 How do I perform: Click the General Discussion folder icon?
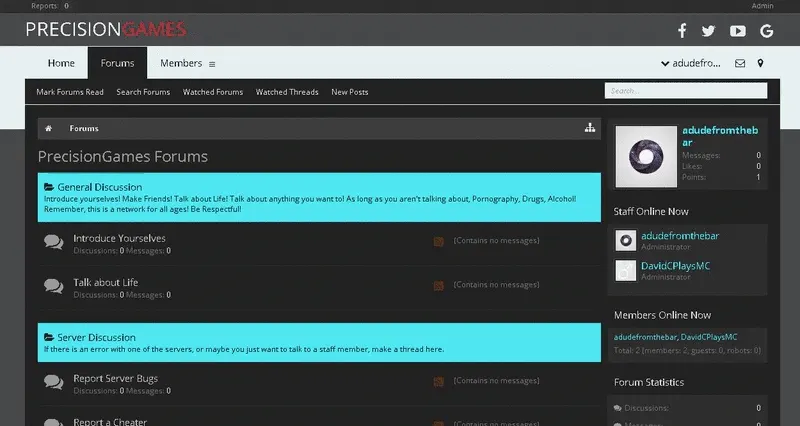coord(49,187)
